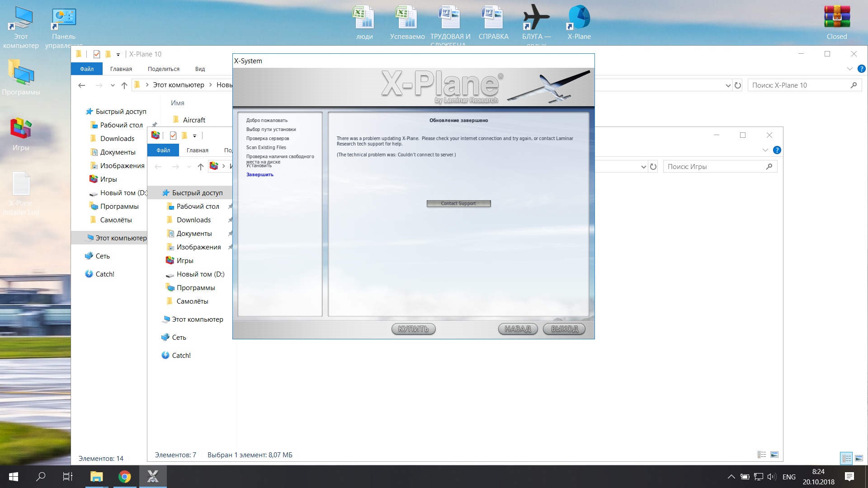Open ТРУДОВАЯ И Word document icon
The width and height of the screenshot is (868, 488).
[450, 25]
